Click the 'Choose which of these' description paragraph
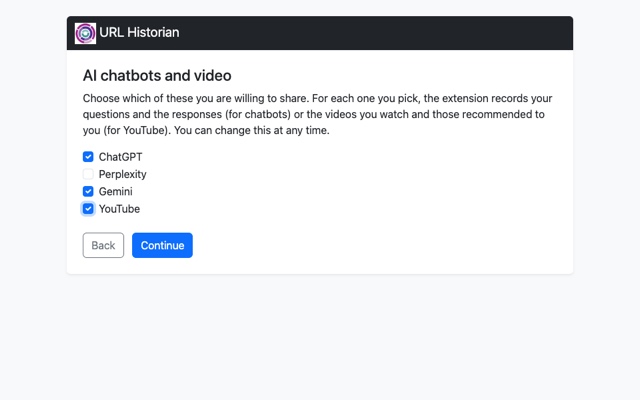Image resolution: width=640 pixels, height=400 pixels. point(318,114)
